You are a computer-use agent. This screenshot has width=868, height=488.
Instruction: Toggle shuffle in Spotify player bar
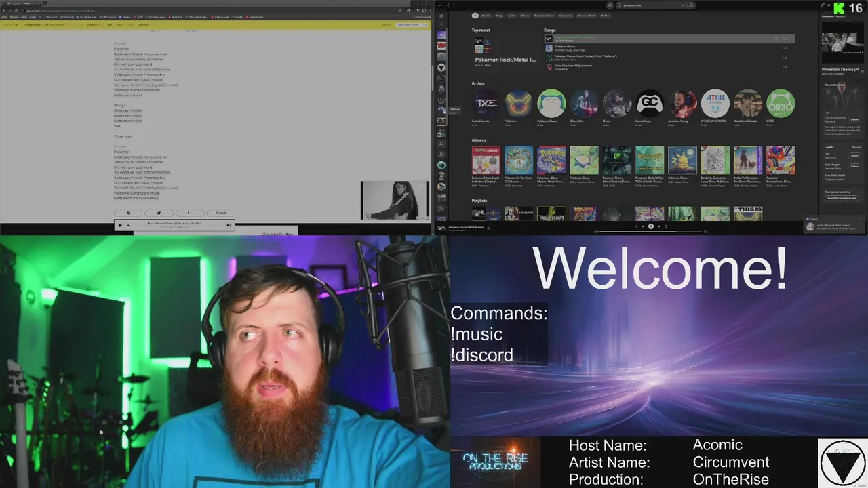point(636,226)
